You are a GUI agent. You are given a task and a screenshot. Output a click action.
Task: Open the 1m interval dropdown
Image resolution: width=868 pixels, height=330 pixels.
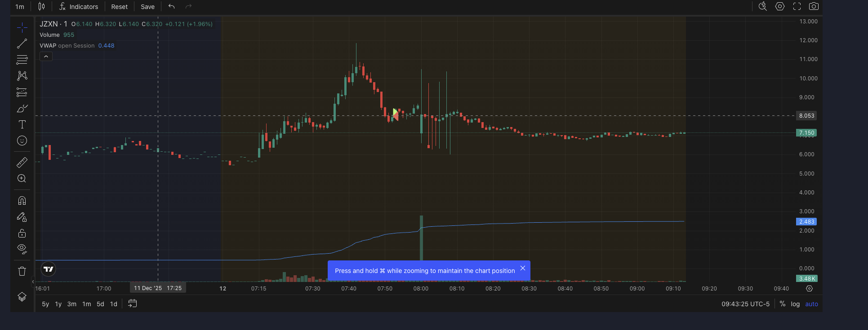(20, 7)
